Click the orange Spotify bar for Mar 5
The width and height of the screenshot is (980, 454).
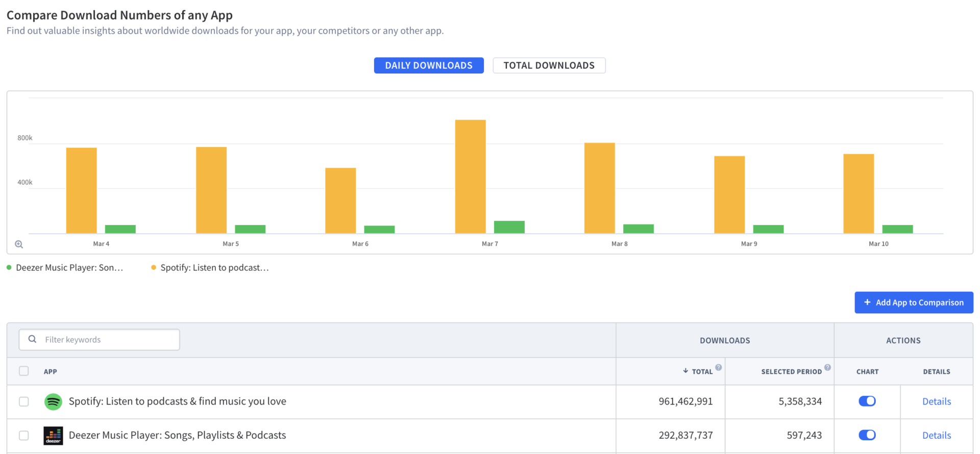point(211,190)
